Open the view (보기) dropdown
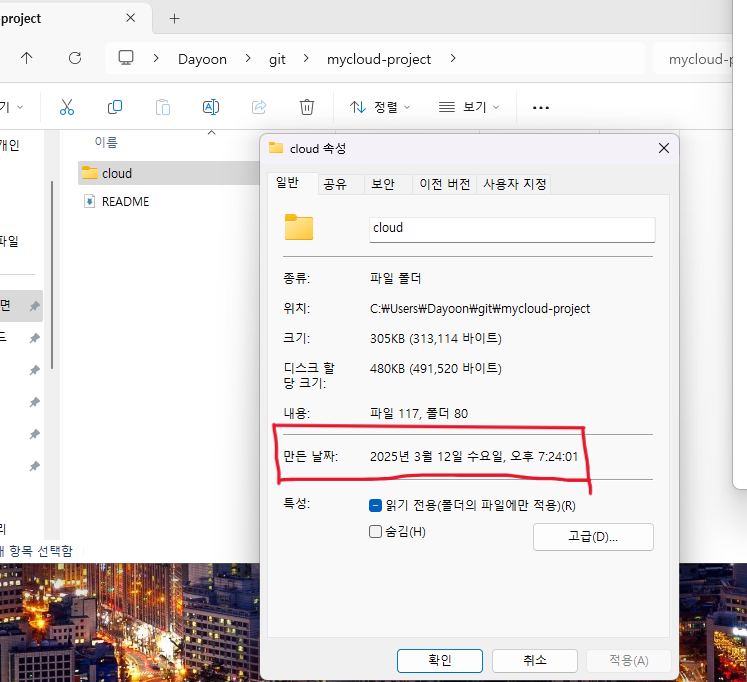Image resolution: width=747 pixels, height=682 pixels. (x=469, y=107)
